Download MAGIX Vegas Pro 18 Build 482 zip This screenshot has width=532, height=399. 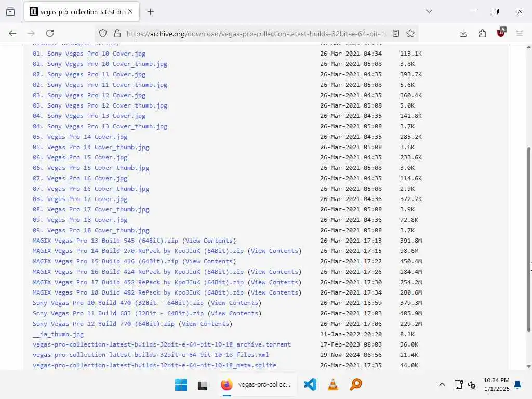pos(138,292)
